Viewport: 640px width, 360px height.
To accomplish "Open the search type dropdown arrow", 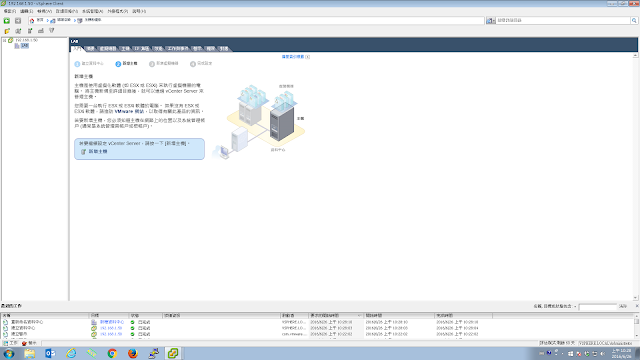I will coord(493,21).
